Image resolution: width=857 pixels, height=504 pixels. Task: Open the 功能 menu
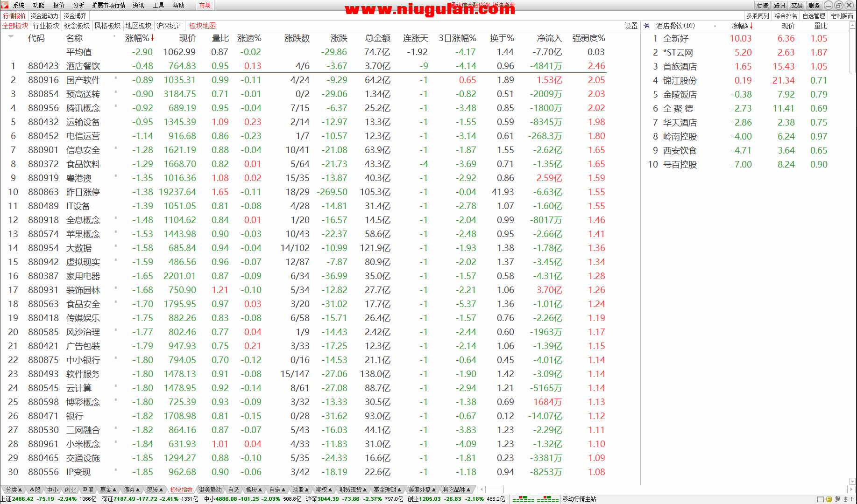[x=39, y=5]
